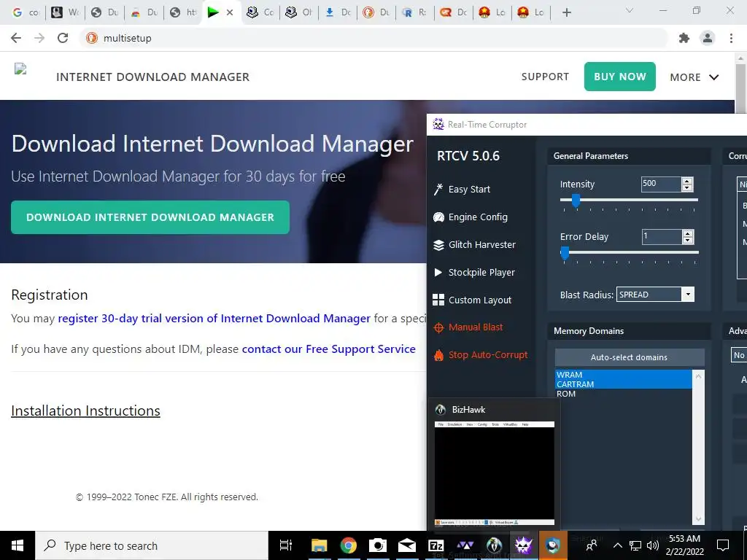Open the Stockpile Player
This screenshot has width=747, height=560.
pos(474,273)
